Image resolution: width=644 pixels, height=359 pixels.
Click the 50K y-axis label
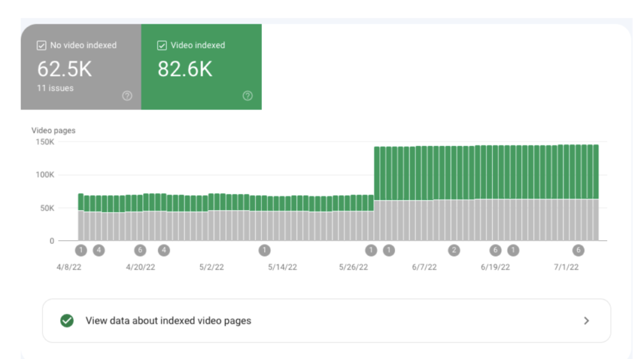[x=48, y=208]
